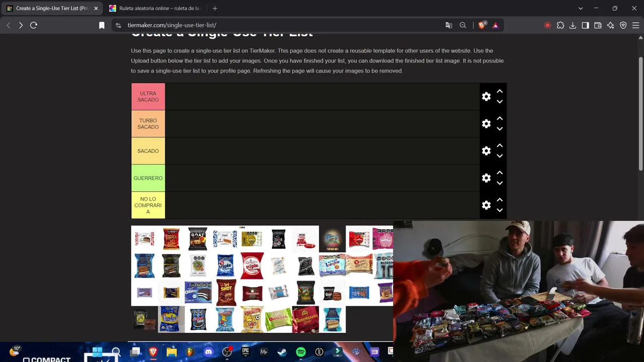This screenshot has width=644, height=362.
Task: Open Discord from the taskbar
Action: pyautogui.click(x=208, y=352)
